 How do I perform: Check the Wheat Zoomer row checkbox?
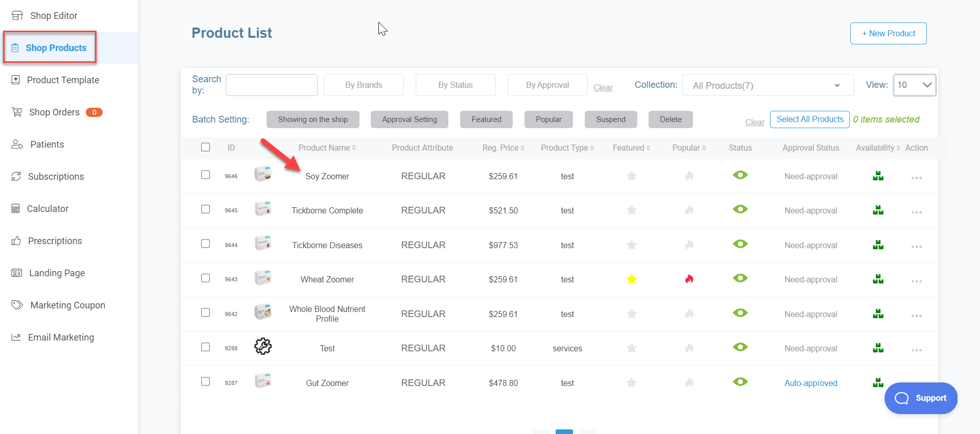(x=205, y=278)
